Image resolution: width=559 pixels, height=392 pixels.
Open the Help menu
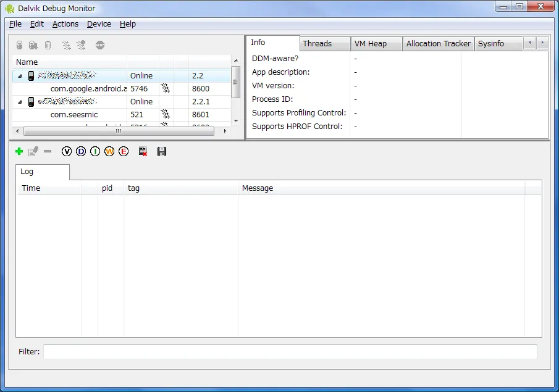coord(128,24)
